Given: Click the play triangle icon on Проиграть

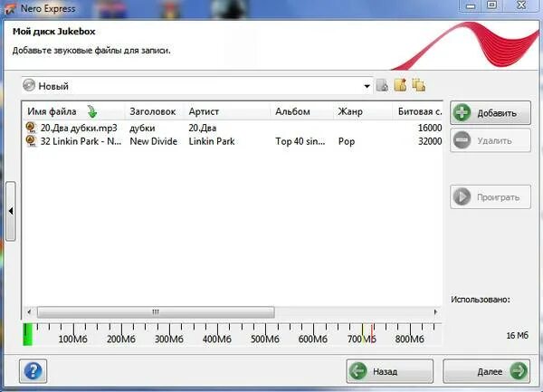Looking at the screenshot, I should coord(462,197).
